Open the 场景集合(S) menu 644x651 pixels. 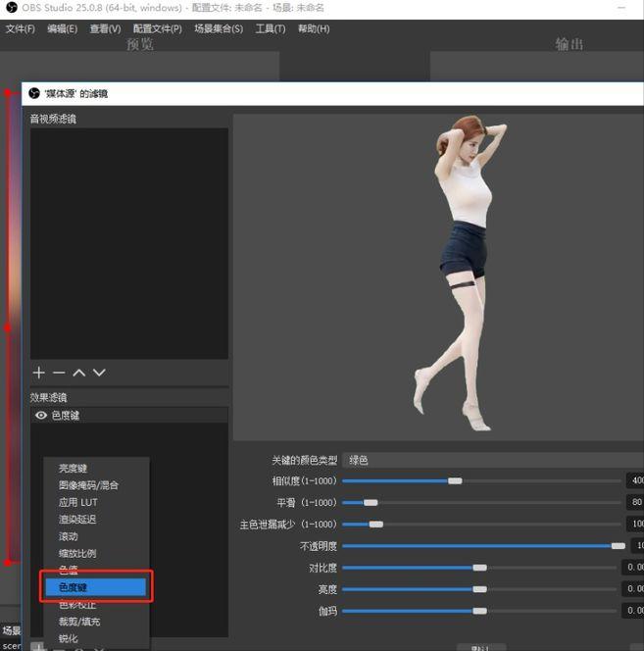[x=218, y=28]
